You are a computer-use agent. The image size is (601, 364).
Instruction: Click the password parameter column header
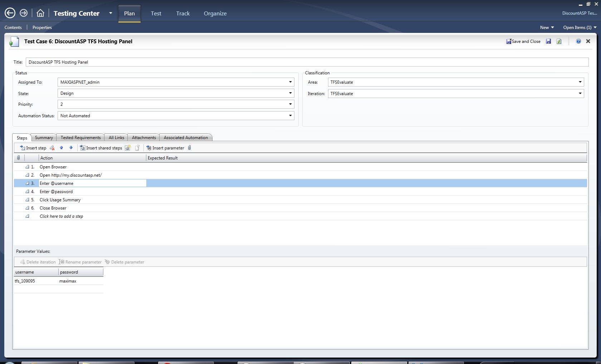pyautogui.click(x=81, y=272)
